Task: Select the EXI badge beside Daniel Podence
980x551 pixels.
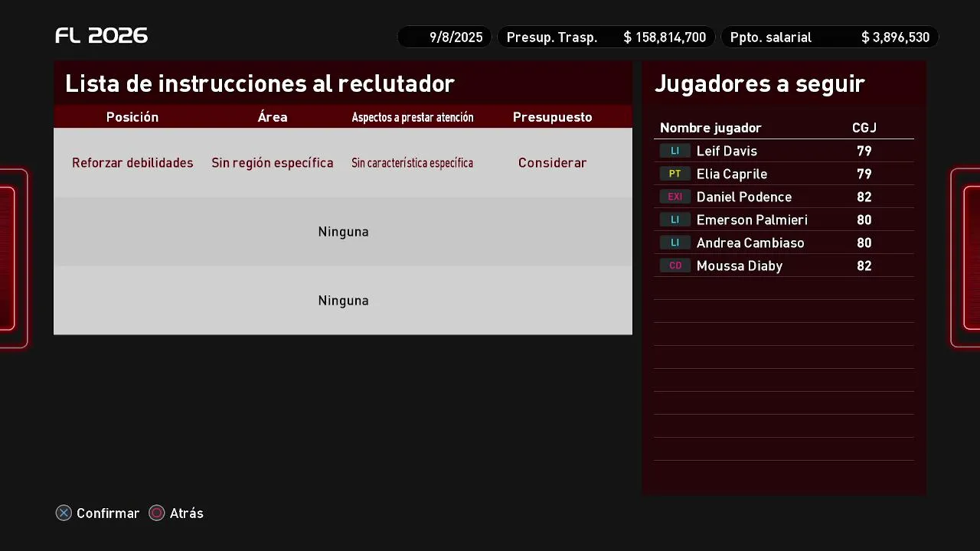Action: point(675,197)
